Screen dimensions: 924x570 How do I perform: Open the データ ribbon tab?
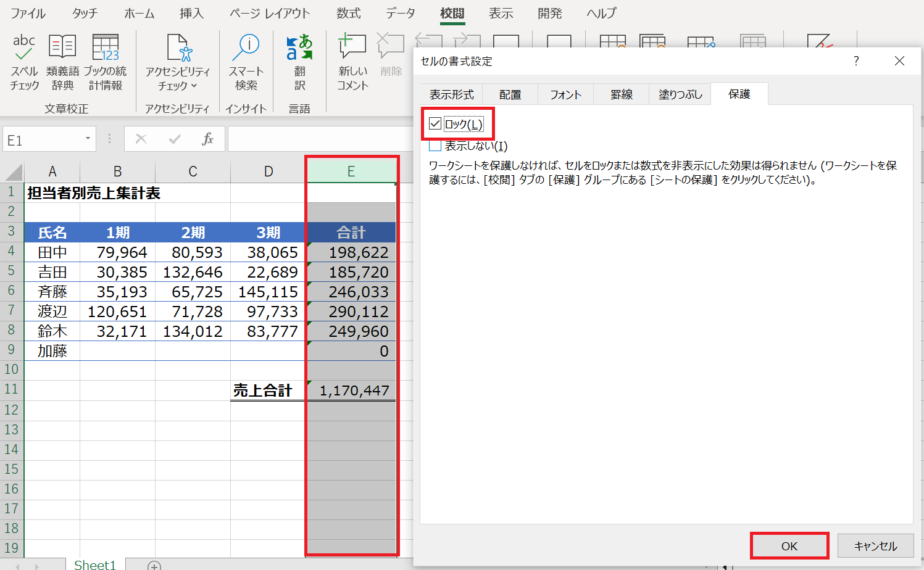[x=400, y=14]
